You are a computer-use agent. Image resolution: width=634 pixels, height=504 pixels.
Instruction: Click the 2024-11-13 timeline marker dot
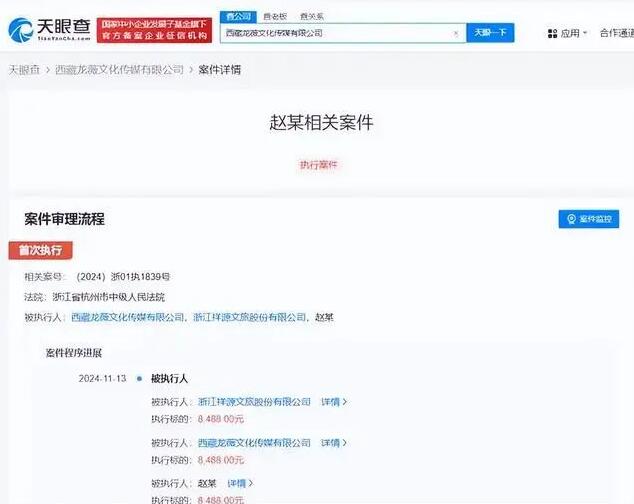pyautogui.click(x=139, y=379)
